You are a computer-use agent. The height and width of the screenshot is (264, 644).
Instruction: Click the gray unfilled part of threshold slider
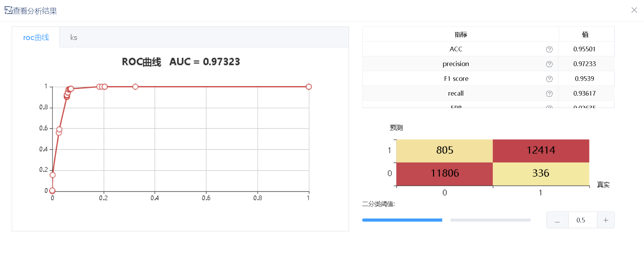coord(490,220)
